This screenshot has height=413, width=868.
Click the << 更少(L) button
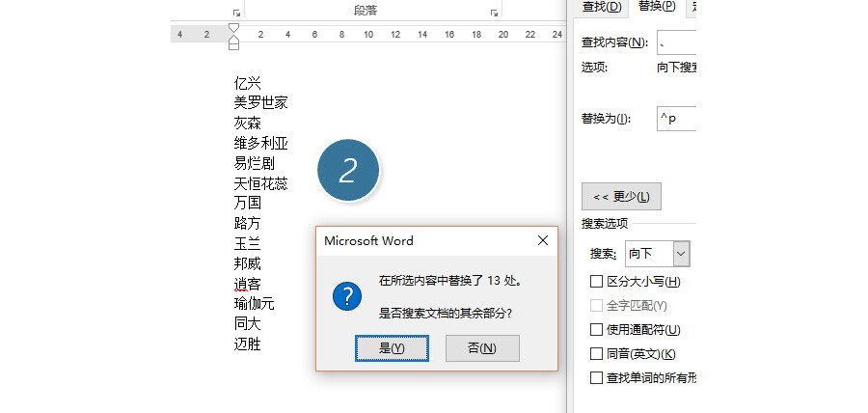(x=621, y=197)
